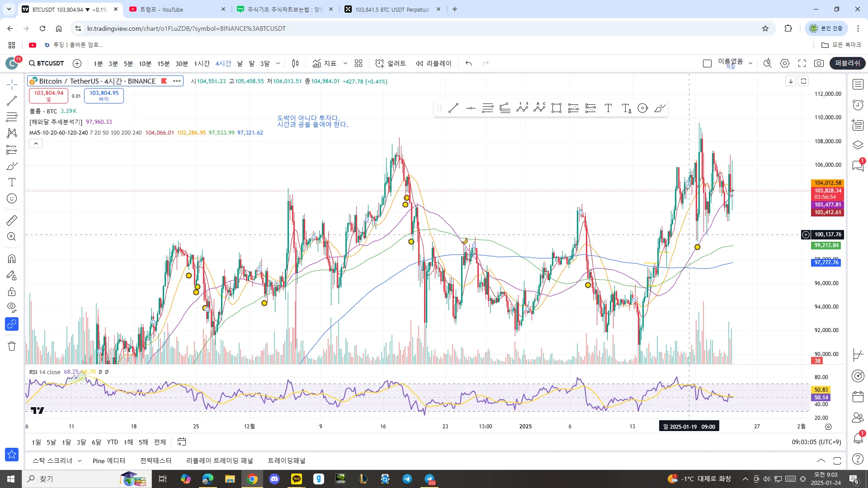
Task: Open the ruler measure tool
Action: (12, 220)
